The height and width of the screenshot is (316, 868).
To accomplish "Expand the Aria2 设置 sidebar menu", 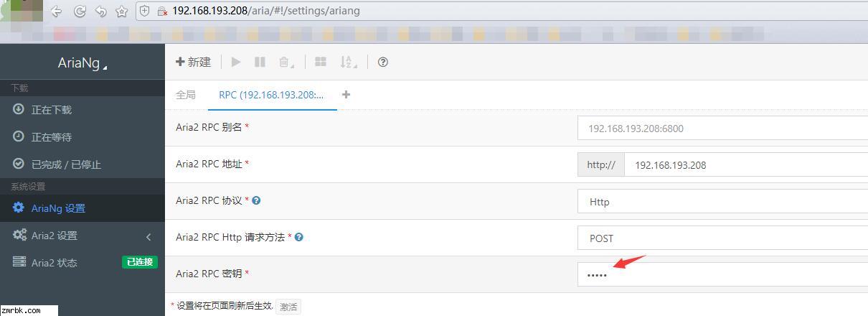I will 82,236.
